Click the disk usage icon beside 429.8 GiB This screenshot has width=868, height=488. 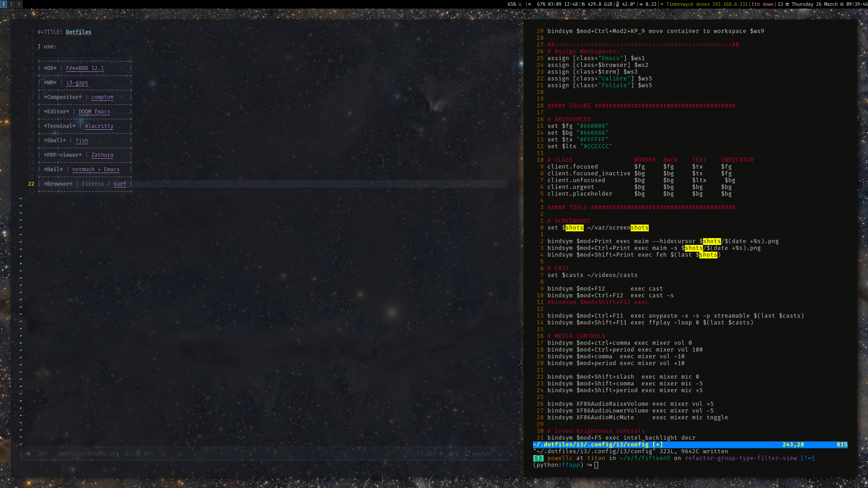click(583, 4)
